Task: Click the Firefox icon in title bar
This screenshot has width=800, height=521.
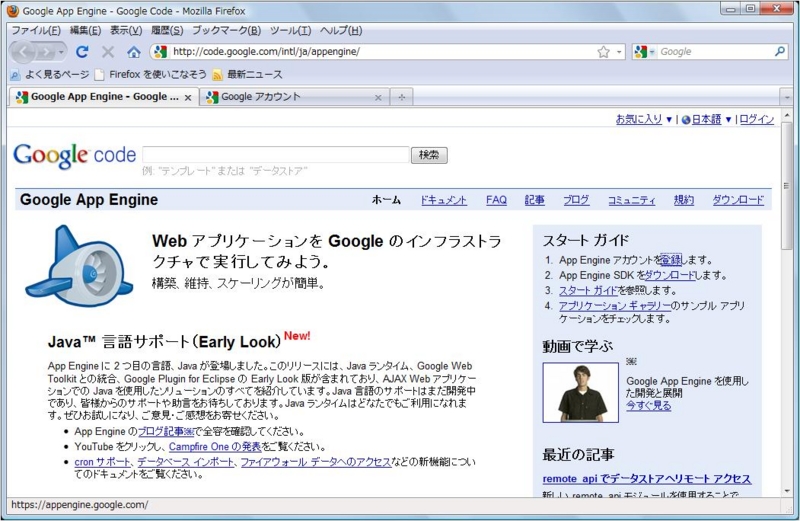Action: coord(13,11)
